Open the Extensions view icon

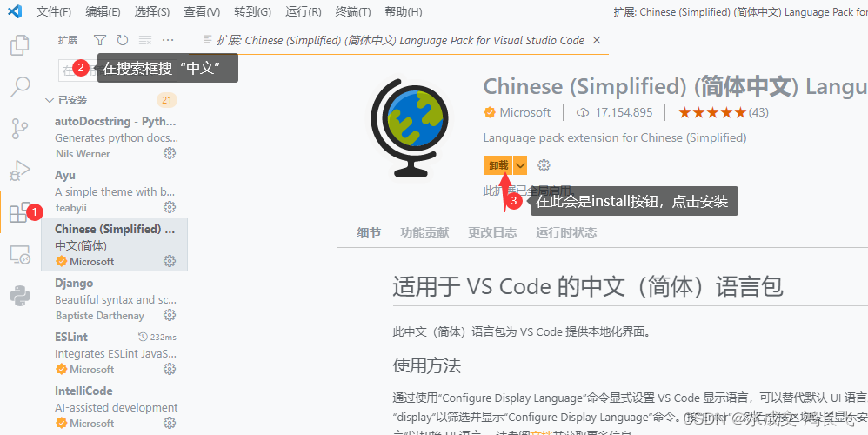(x=20, y=212)
